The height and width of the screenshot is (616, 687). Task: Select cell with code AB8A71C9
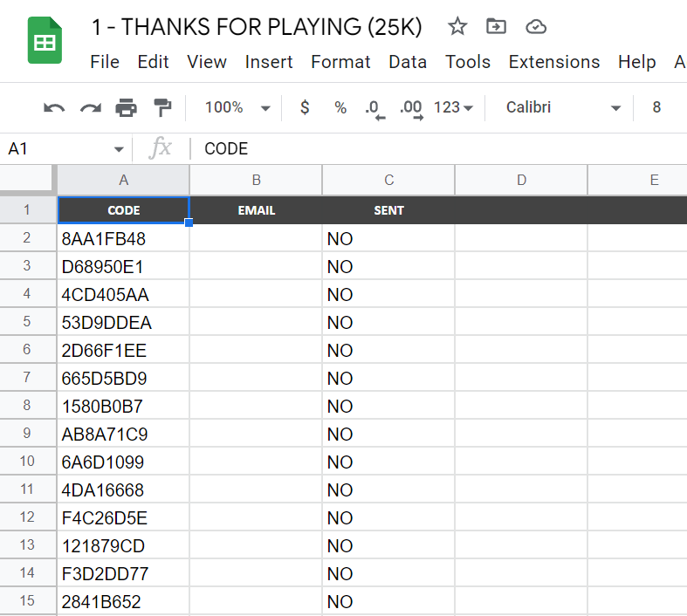point(124,434)
